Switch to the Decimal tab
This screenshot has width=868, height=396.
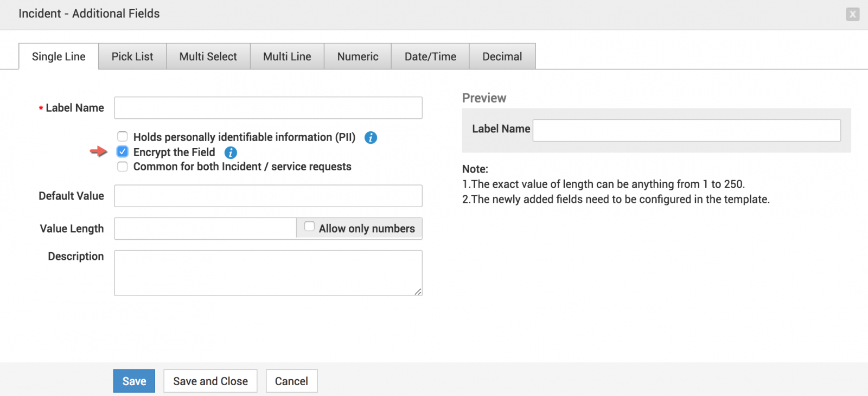pyautogui.click(x=502, y=56)
